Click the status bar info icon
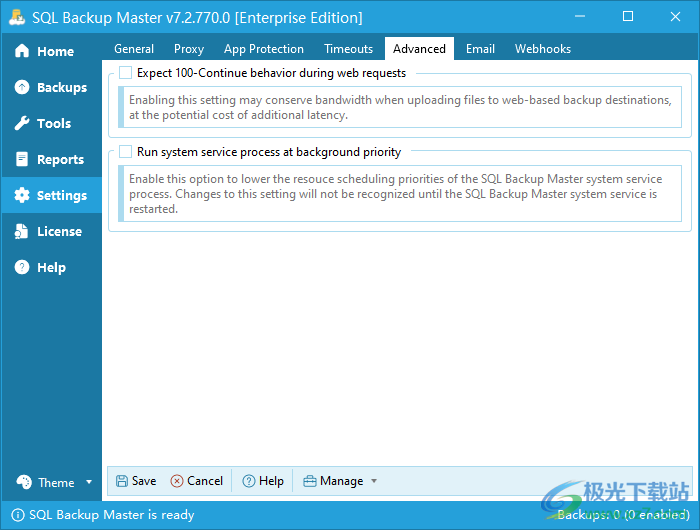 (17, 515)
